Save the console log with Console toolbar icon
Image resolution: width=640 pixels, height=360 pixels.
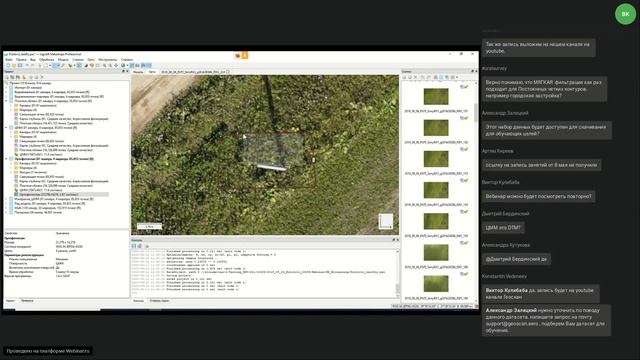[133, 246]
